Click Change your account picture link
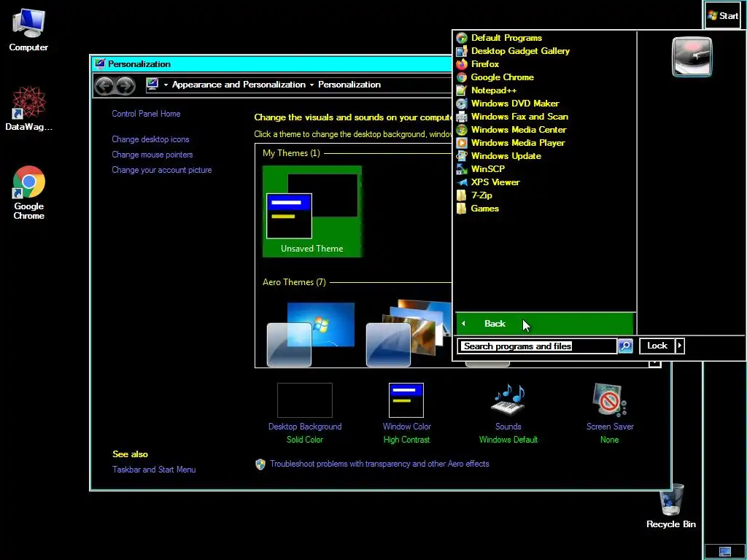747x560 pixels. tap(162, 170)
